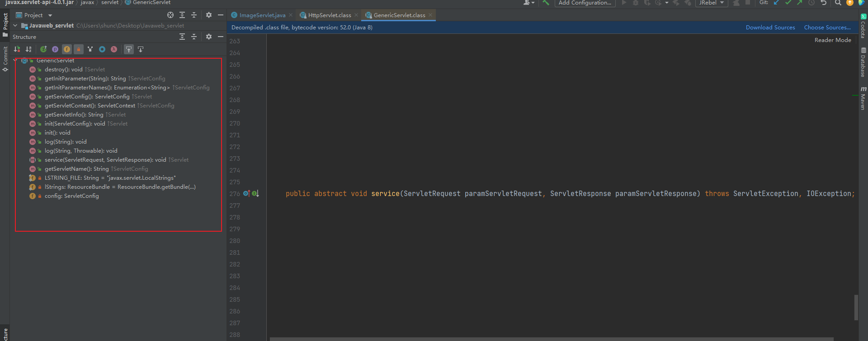868x341 pixels.
Task: Toggle Show Fields orange f filter
Action: [x=67, y=49]
